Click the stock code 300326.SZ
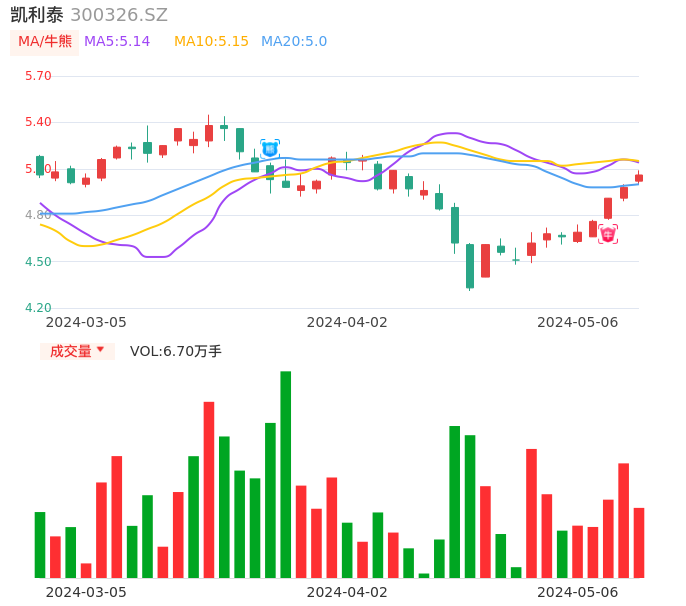Screen dimensions: 686x606 tap(119, 15)
